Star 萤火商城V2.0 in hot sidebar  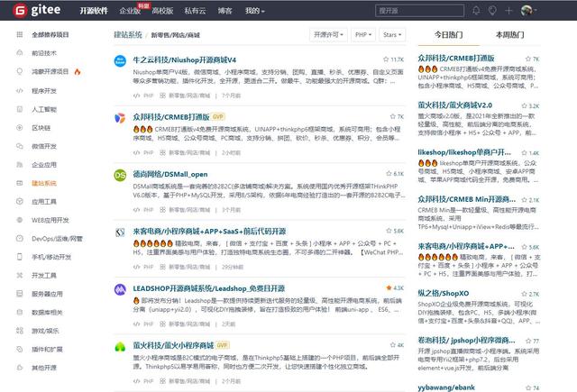pyautogui.click(x=524, y=105)
